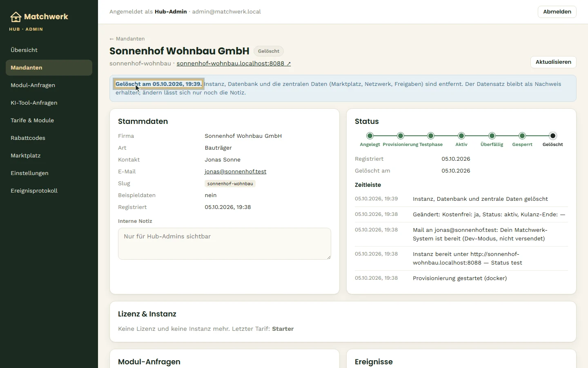The width and height of the screenshot is (588, 368).
Task: Click the 'Instanz bereit unter' timeline entry
Action: point(461,258)
